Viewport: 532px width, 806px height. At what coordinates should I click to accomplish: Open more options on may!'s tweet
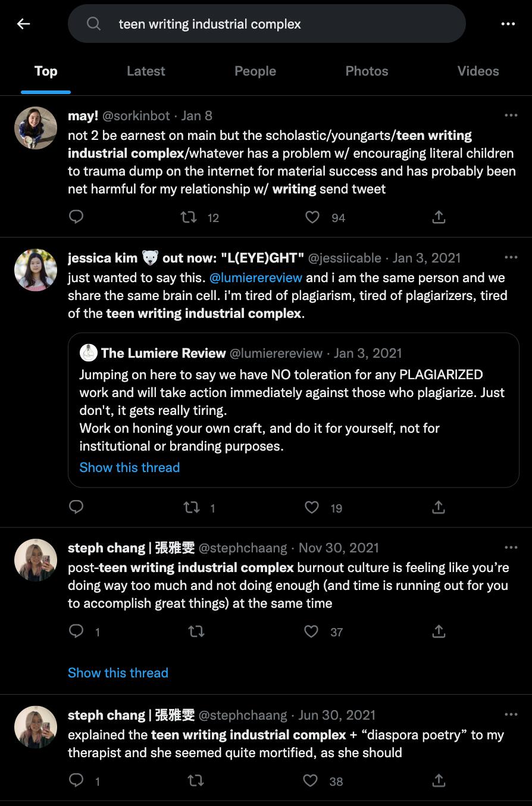tap(511, 115)
